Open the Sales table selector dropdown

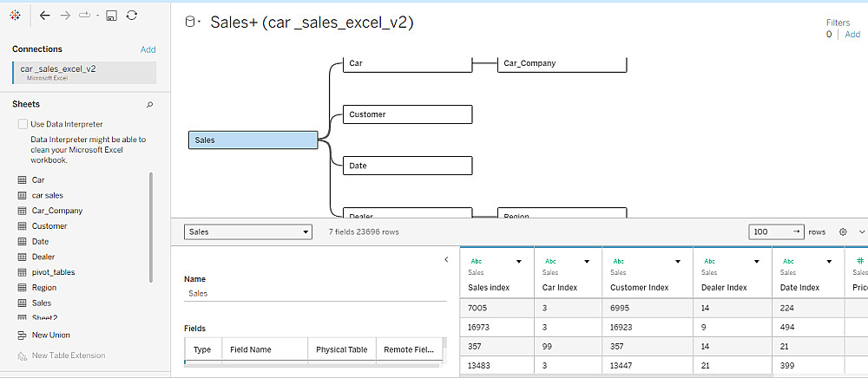tap(248, 232)
